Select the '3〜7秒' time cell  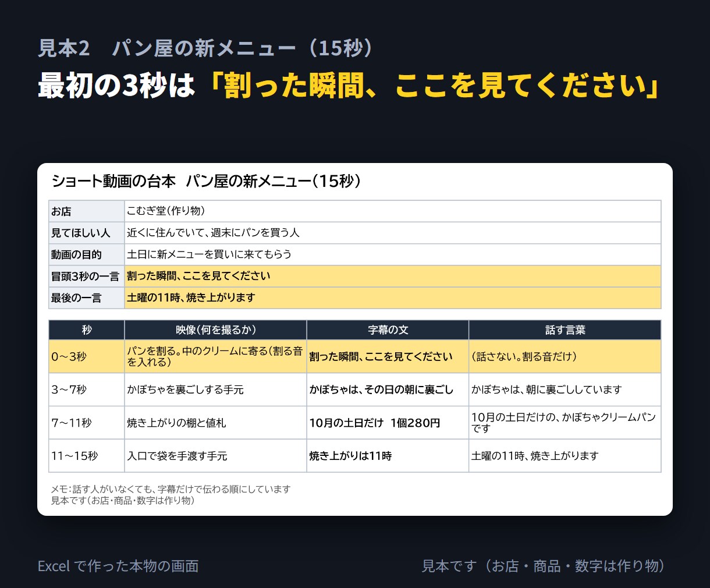click(87, 390)
